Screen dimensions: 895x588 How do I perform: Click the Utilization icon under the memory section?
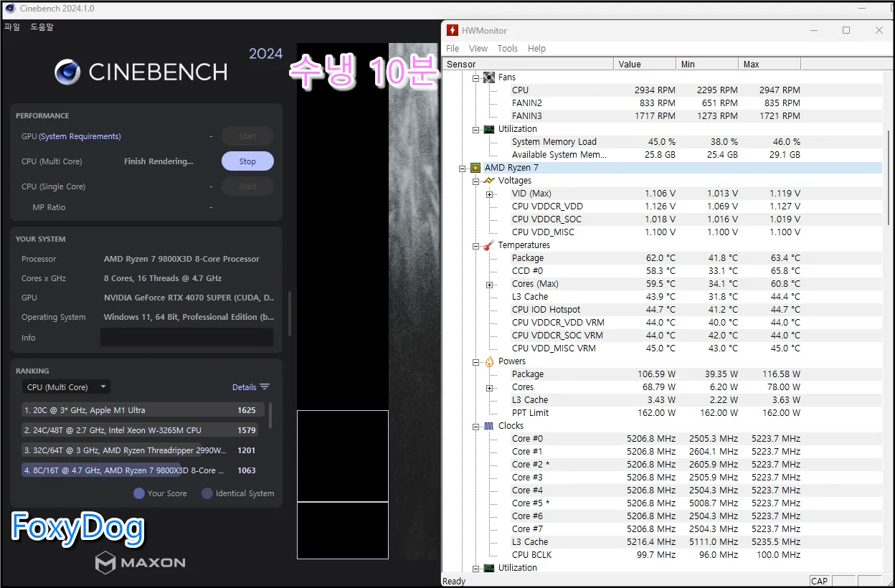[x=489, y=129]
